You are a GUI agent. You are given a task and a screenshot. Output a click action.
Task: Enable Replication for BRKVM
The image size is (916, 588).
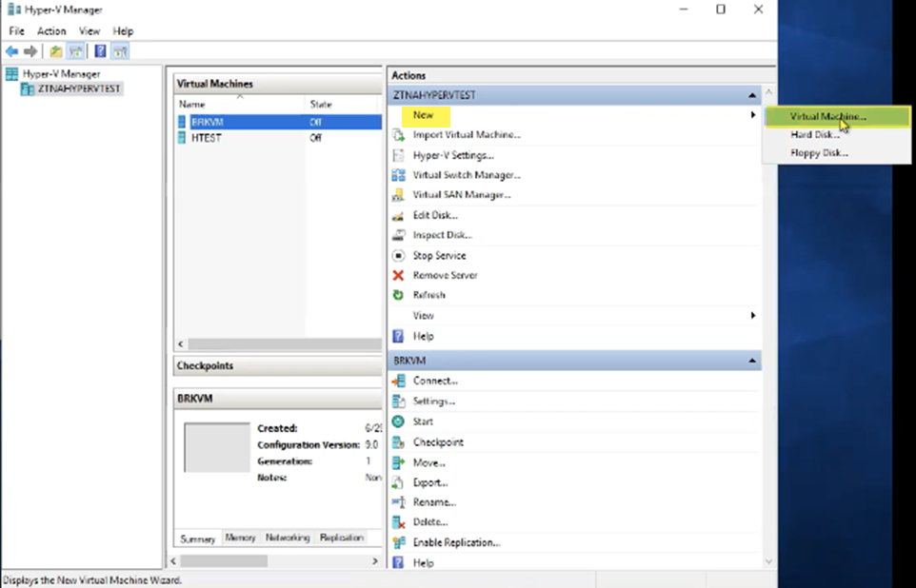(453, 541)
